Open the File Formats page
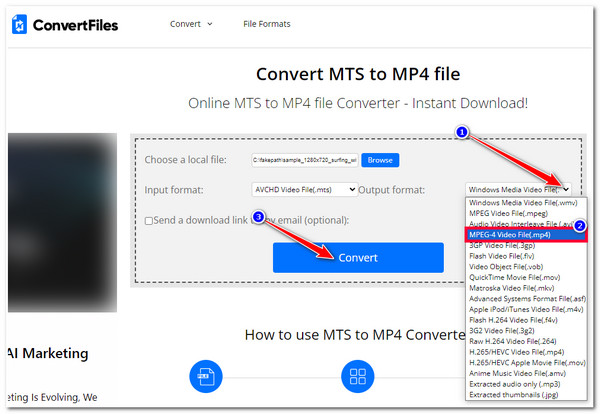Screen dimensions: 600x414 (267, 24)
